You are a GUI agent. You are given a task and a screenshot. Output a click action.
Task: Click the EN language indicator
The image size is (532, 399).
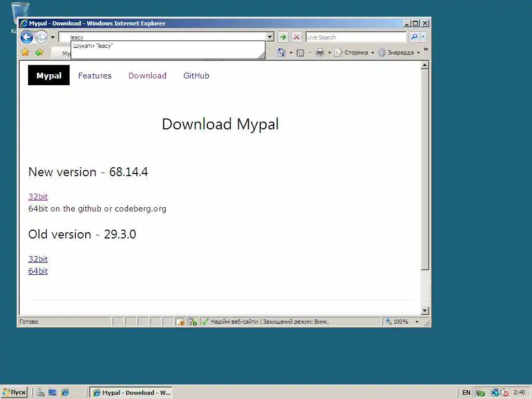coord(466,393)
